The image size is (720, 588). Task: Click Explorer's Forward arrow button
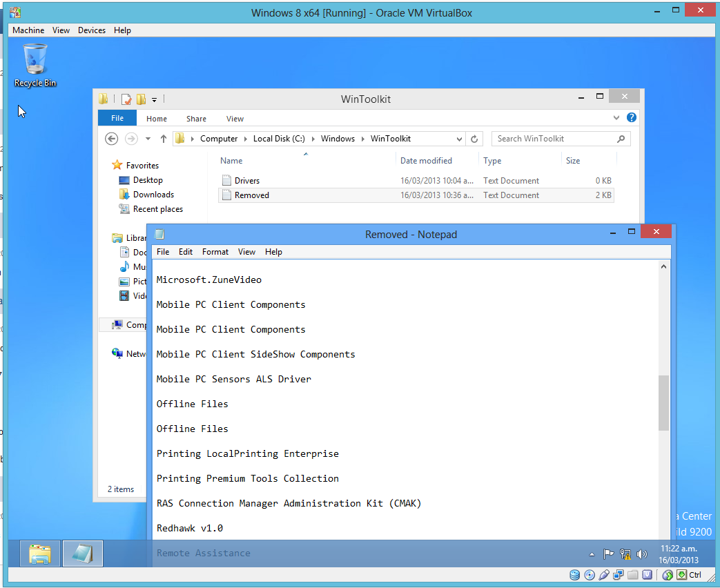(x=131, y=139)
